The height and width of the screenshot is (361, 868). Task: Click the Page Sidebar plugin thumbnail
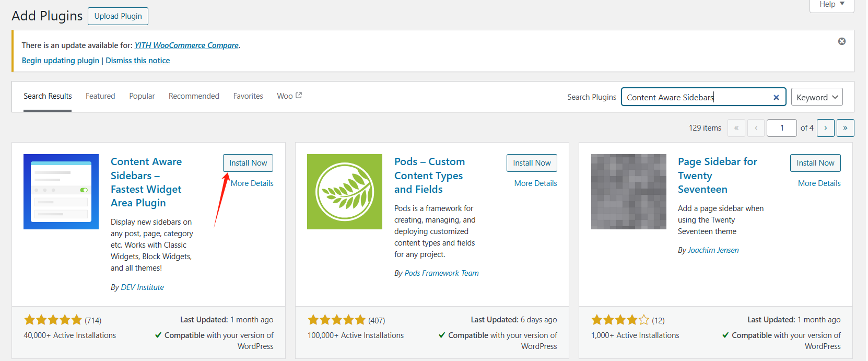628,192
